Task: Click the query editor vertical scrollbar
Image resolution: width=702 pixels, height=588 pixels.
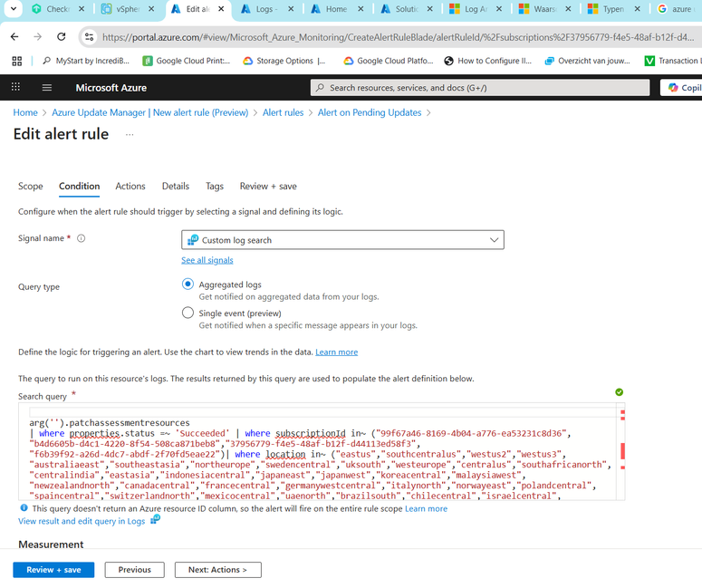Action: [x=622, y=451]
